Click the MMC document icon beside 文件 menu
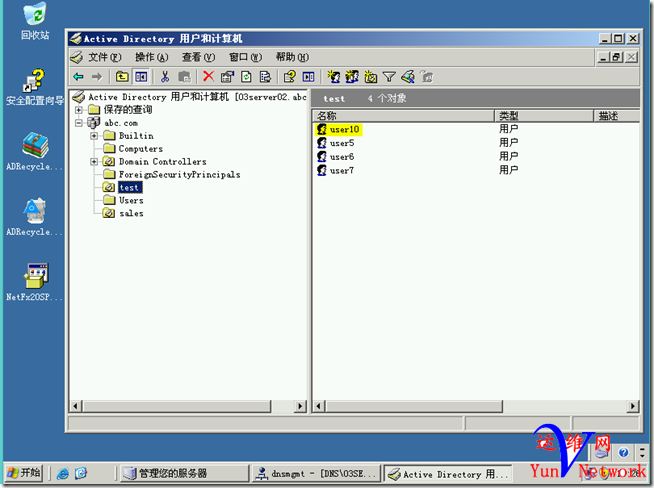The width and height of the screenshot is (654, 488). 77,57
